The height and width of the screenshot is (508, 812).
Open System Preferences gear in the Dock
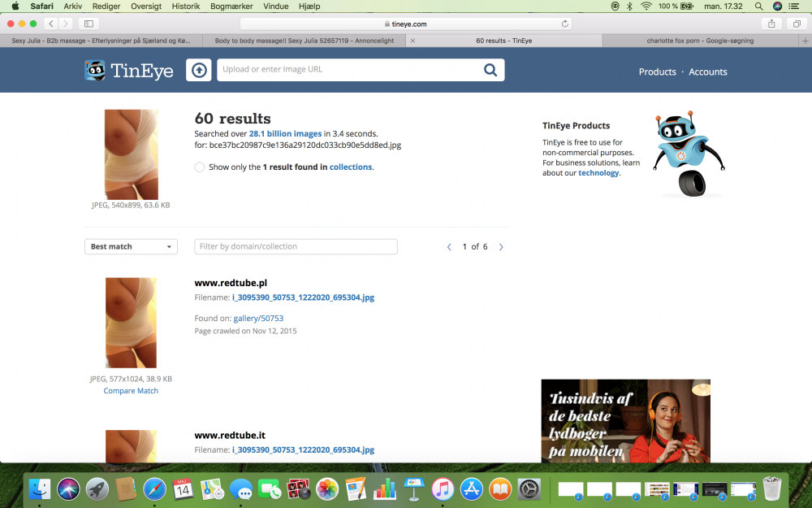point(529,488)
